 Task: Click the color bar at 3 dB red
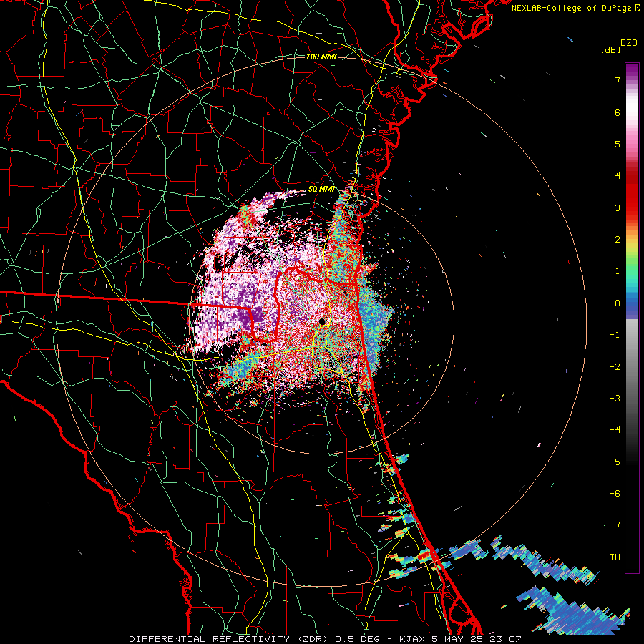click(632, 208)
